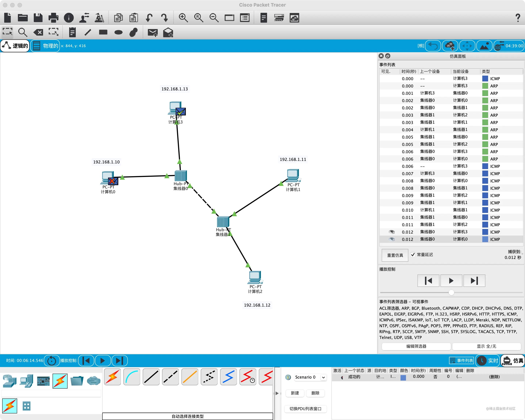
Task: Click the 集线器0 hub on the canvas
Action: (x=181, y=176)
